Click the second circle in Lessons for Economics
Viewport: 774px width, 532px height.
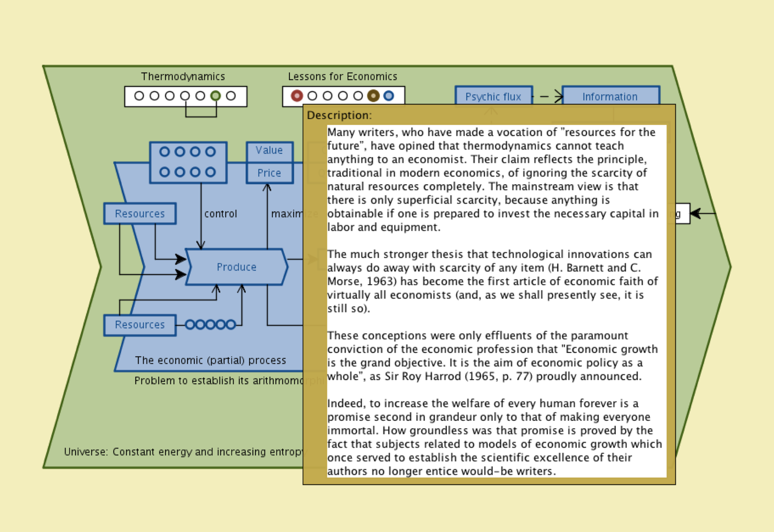pyautogui.click(x=312, y=96)
